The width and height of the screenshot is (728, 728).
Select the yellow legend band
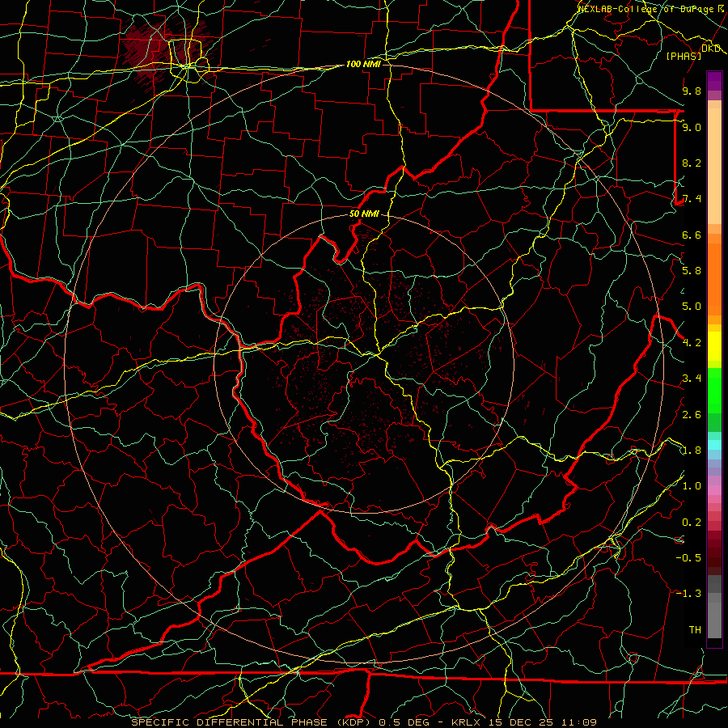(714, 346)
